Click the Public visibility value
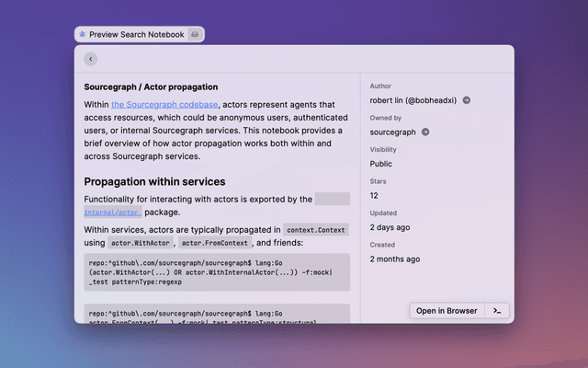The height and width of the screenshot is (368, 588). click(380, 164)
